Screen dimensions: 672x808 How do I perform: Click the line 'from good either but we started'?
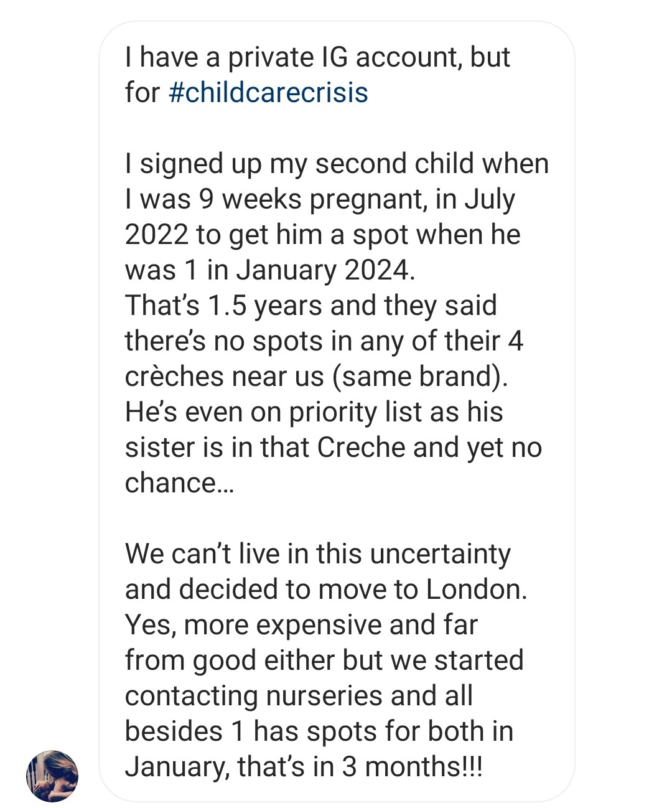(324, 660)
